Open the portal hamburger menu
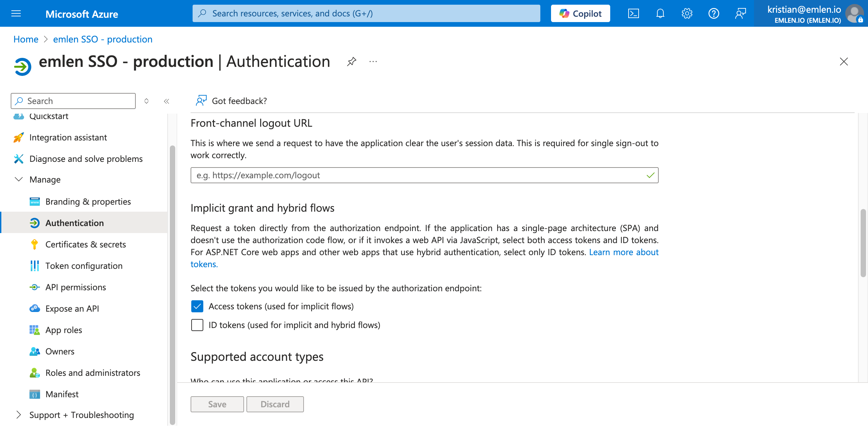 (x=16, y=13)
